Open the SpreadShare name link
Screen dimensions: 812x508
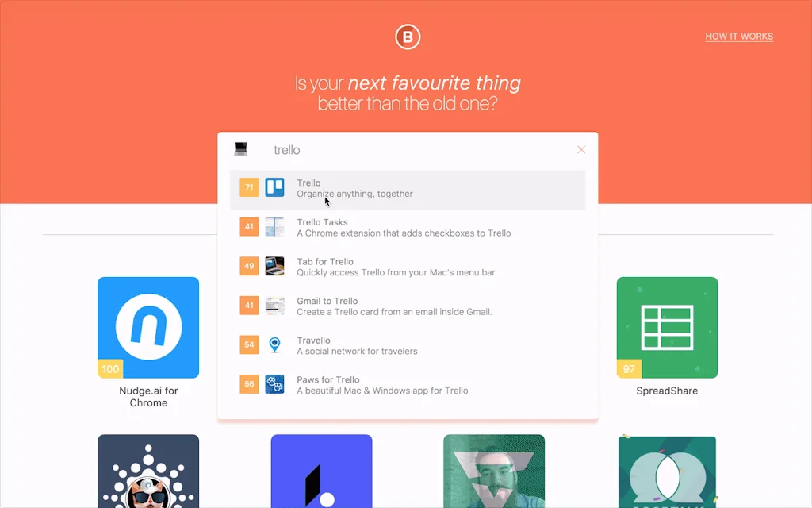coord(667,391)
